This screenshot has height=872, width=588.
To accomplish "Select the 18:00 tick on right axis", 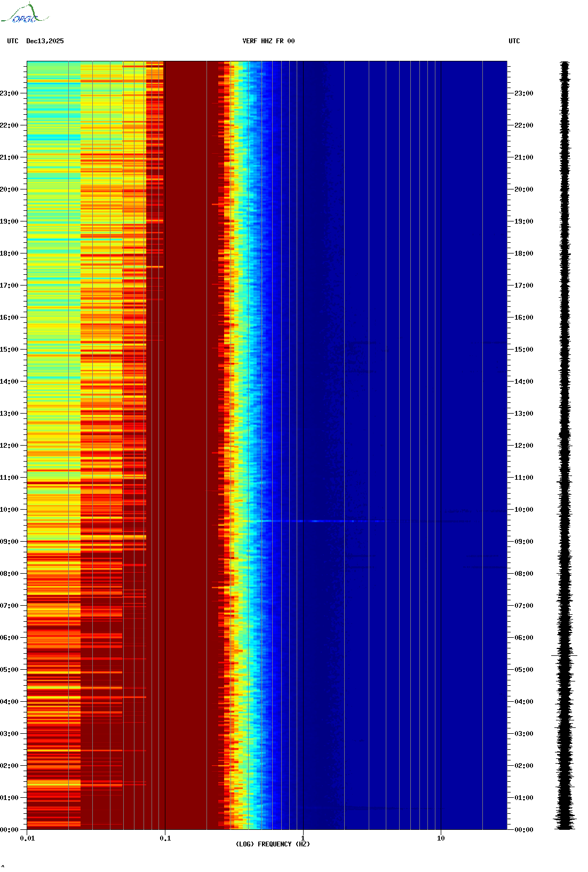I will 523,253.
